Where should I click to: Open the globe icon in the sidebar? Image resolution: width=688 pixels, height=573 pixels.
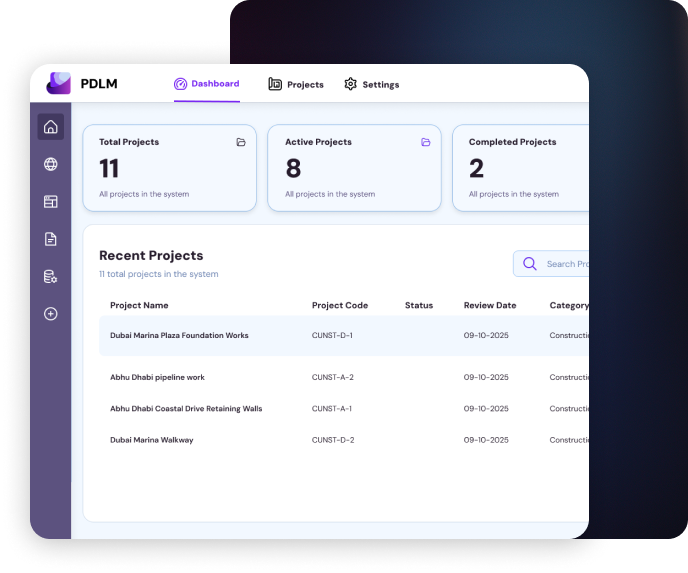[x=51, y=164]
